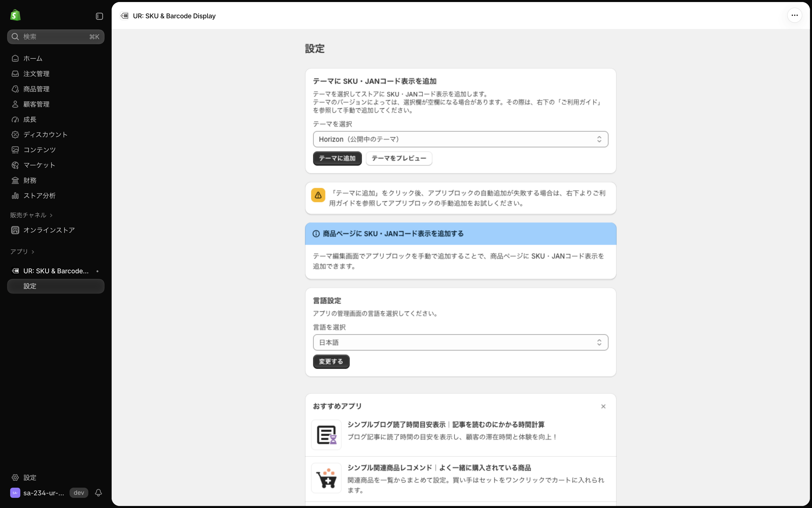Select UR: SKU & Barcode app in sidebar
The height and width of the screenshot is (508, 812).
click(56, 271)
